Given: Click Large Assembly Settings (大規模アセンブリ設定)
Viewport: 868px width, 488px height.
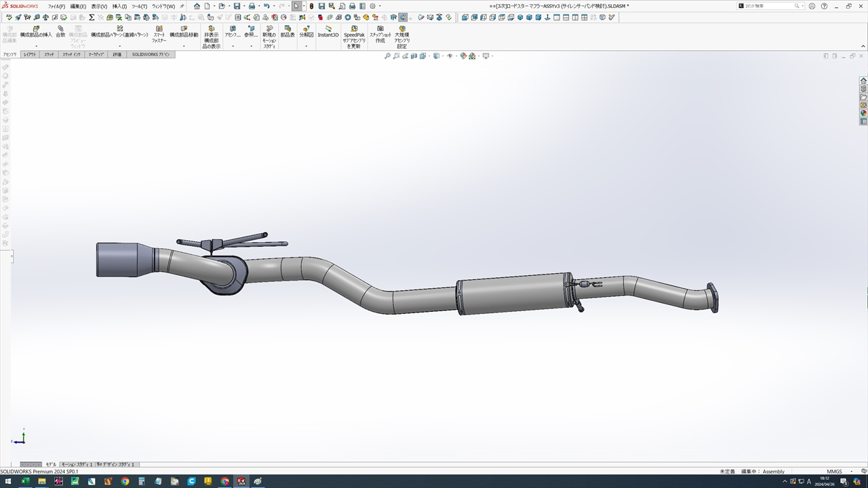Looking at the screenshot, I should point(402,37).
